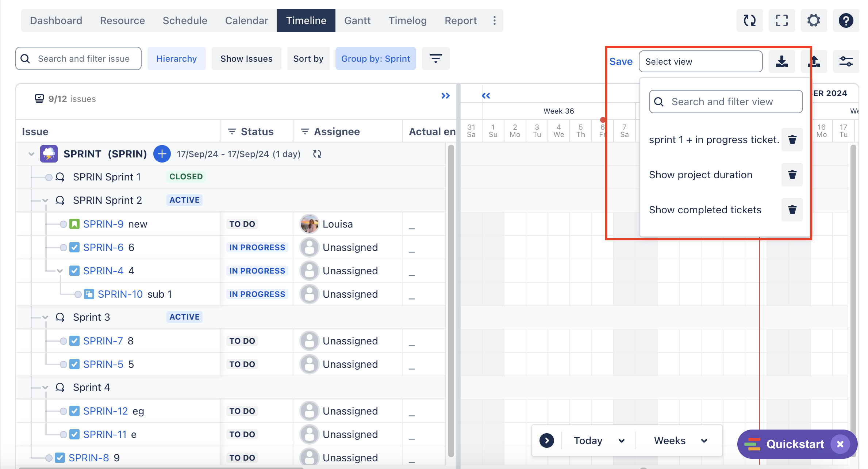Open issue link SPRIN-9
The width and height of the screenshot is (868, 469).
point(103,224)
